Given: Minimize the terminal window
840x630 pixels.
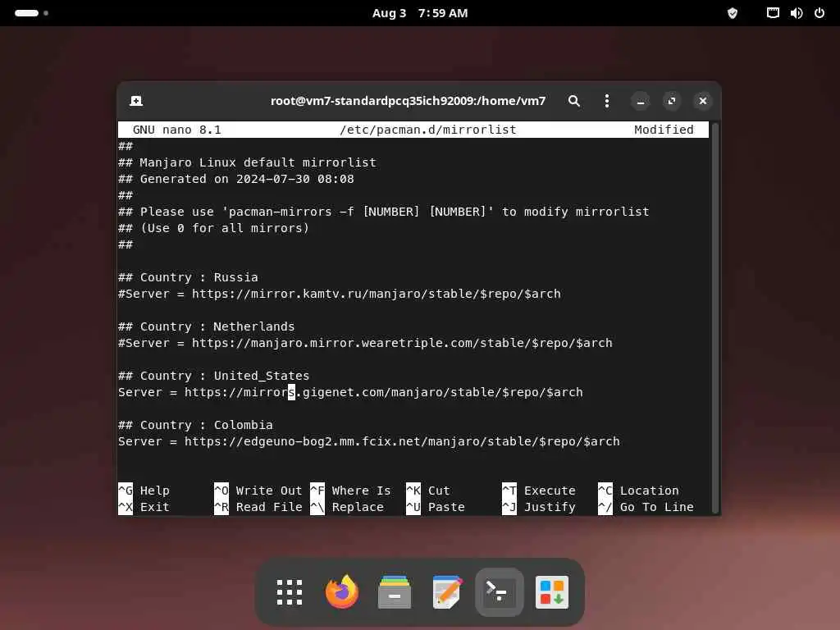Looking at the screenshot, I should point(640,101).
